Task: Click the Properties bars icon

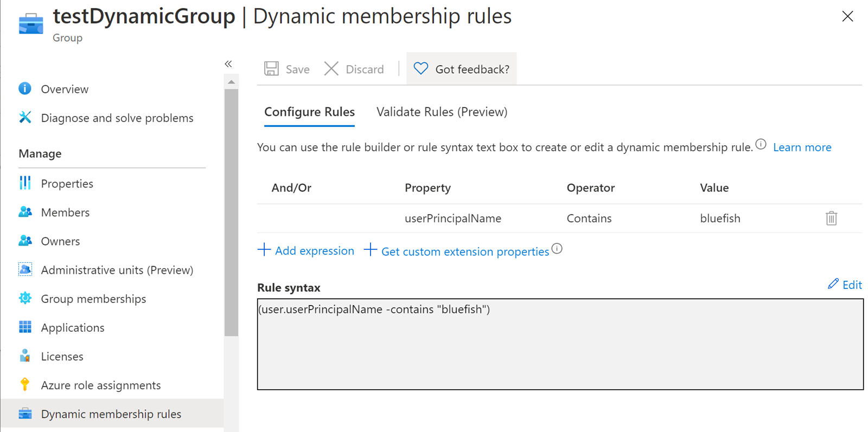Action: pyautogui.click(x=25, y=183)
